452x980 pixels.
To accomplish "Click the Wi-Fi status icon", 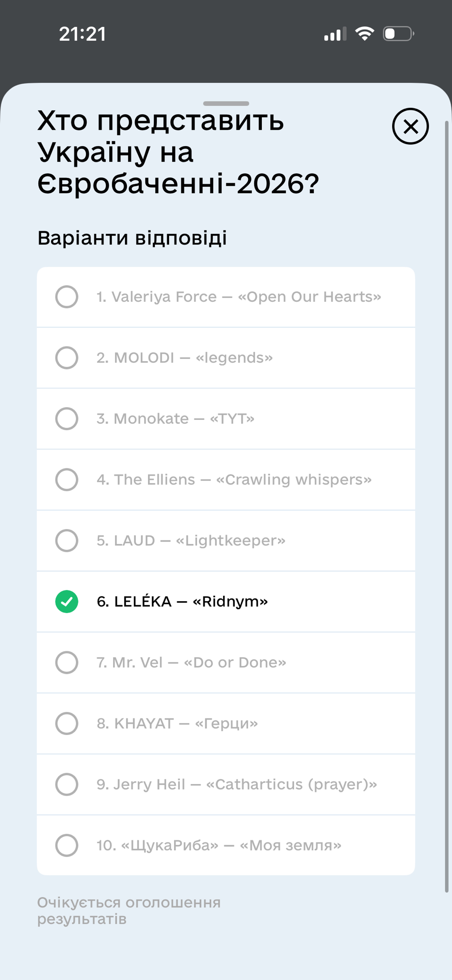I will 365,34.
